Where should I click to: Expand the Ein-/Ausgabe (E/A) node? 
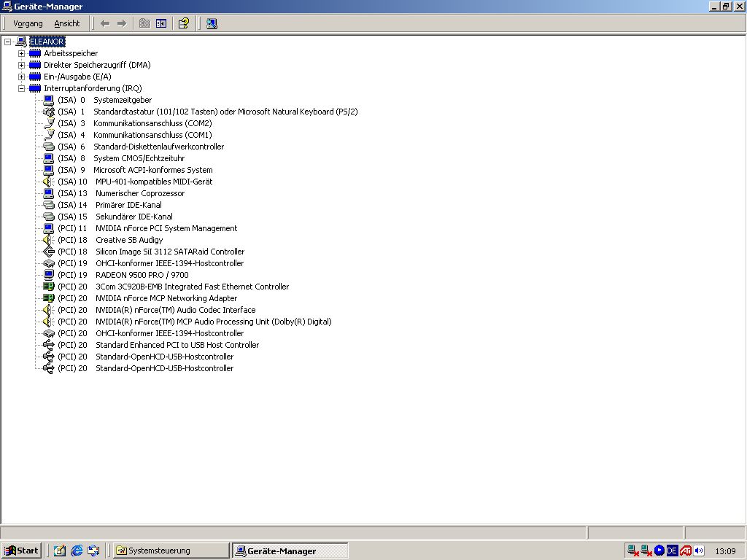tap(22, 77)
